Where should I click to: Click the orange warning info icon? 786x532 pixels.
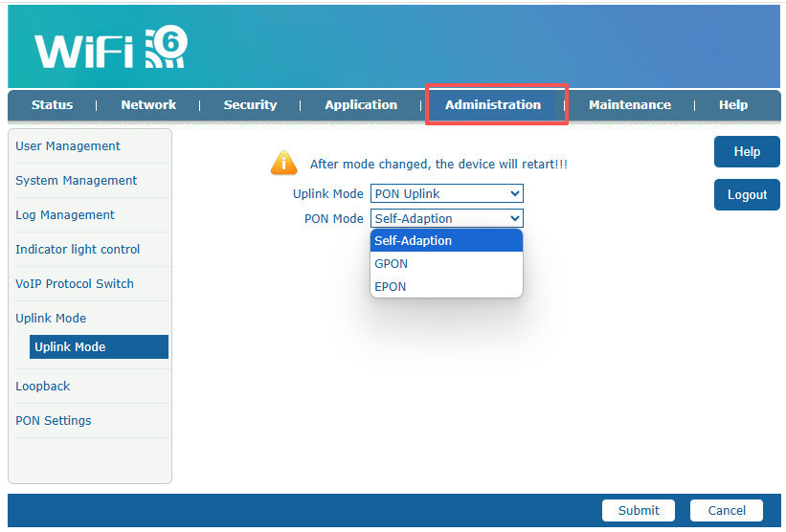click(283, 163)
